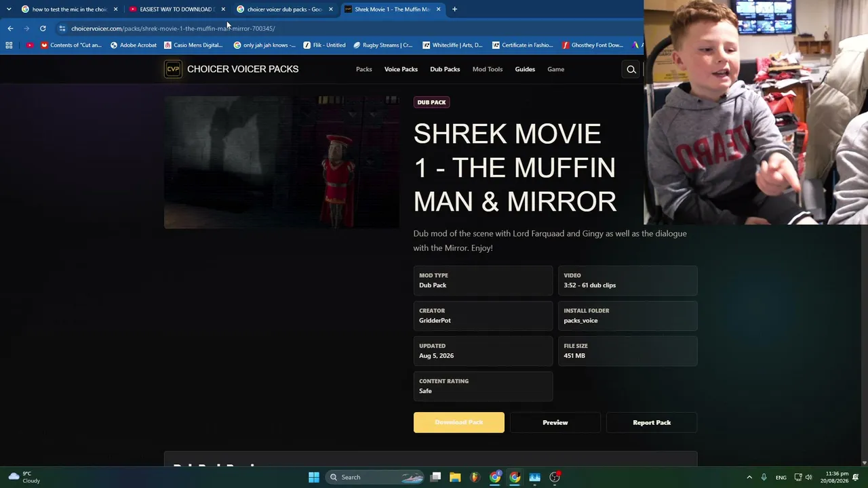Open the Whitecliffe Arts bookmark
Image resolution: width=868 pixels, height=488 pixels.
(452, 45)
